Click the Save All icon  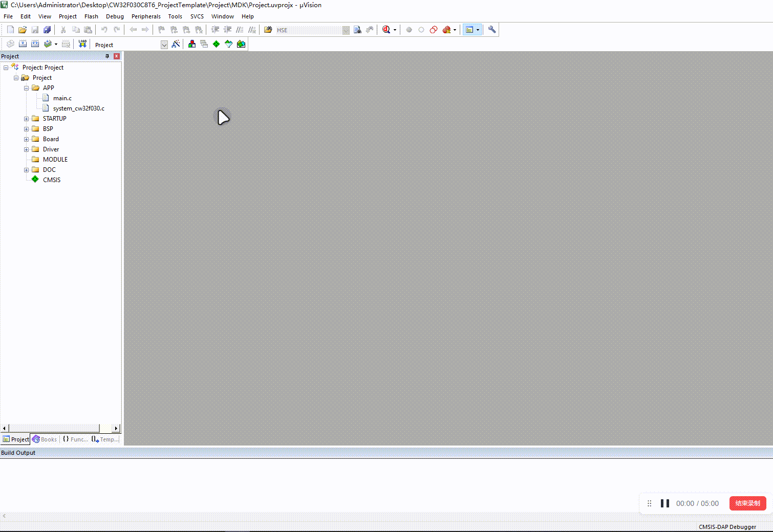click(x=47, y=30)
